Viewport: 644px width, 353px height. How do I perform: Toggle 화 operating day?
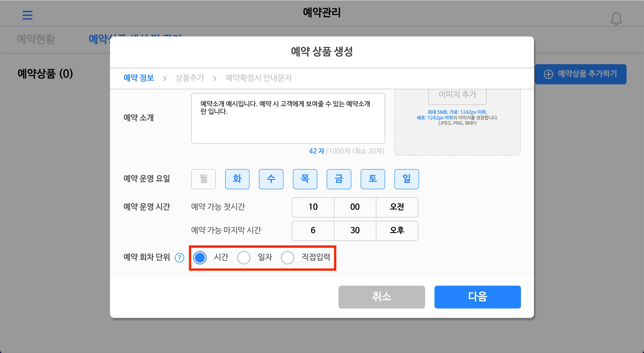(x=237, y=179)
